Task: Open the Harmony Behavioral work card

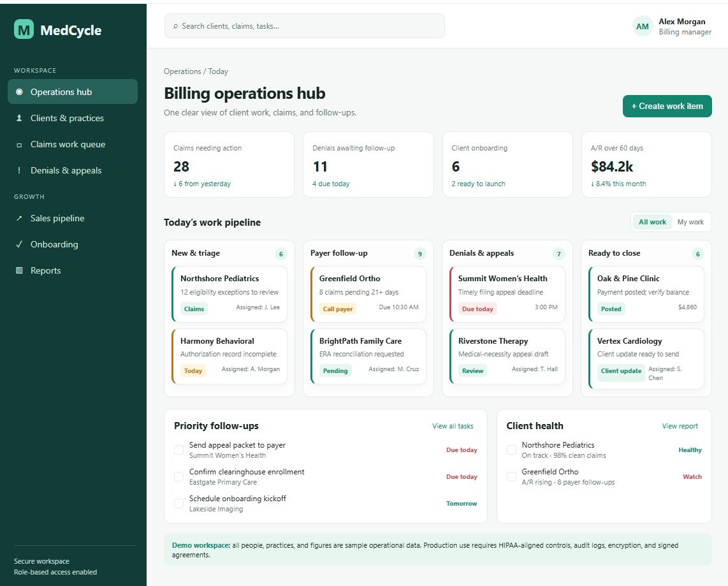Action: click(x=229, y=356)
